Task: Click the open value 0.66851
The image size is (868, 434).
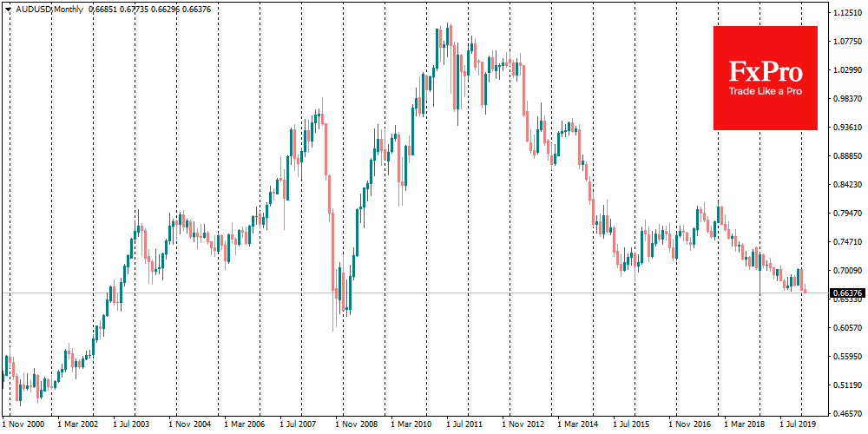Action: [x=102, y=9]
